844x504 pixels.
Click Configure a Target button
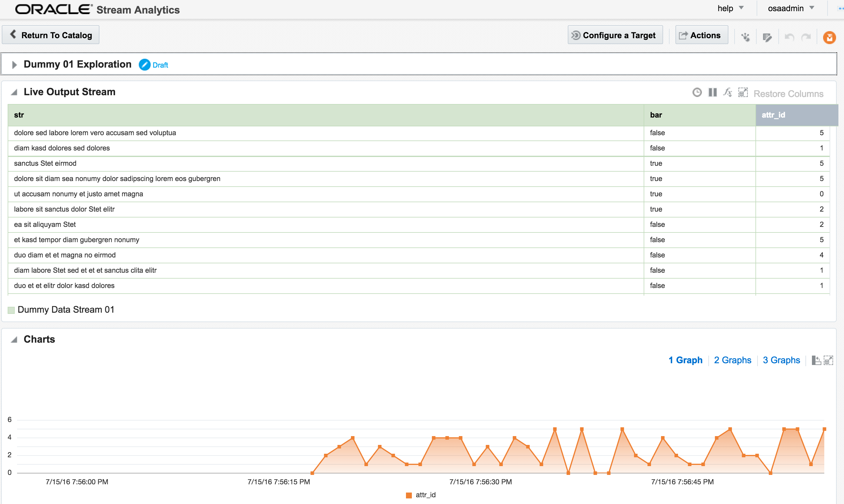(x=613, y=35)
